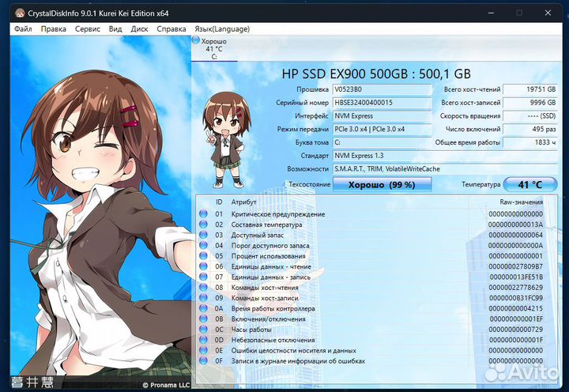Open the Вид menu

click(x=115, y=29)
